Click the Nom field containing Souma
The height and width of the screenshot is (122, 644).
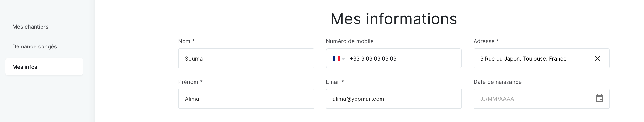tap(246, 59)
